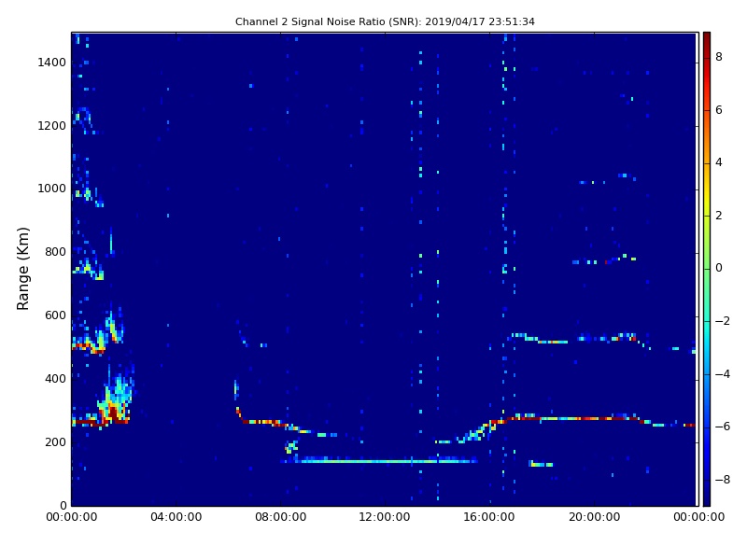Click the 200 range tick label
The width and height of the screenshot is (747, 560).
(x=55, y=441)
